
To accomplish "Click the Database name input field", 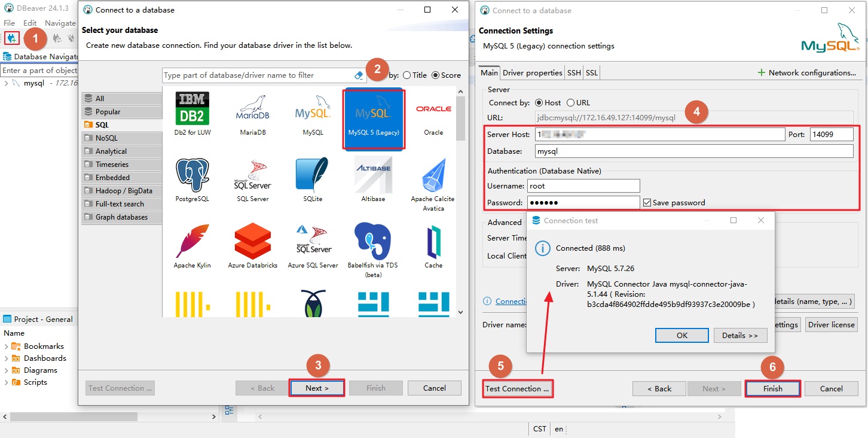I will (694, 151).
